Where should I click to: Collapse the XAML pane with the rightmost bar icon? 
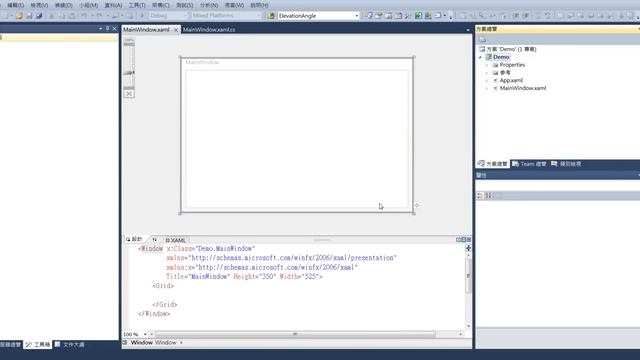click(x=469, y=240)
